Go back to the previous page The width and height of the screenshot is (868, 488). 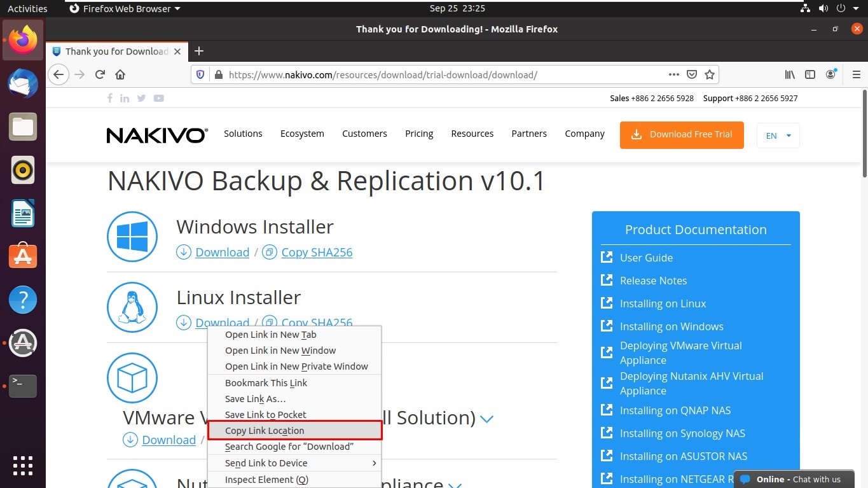click(x=59, y=74)
